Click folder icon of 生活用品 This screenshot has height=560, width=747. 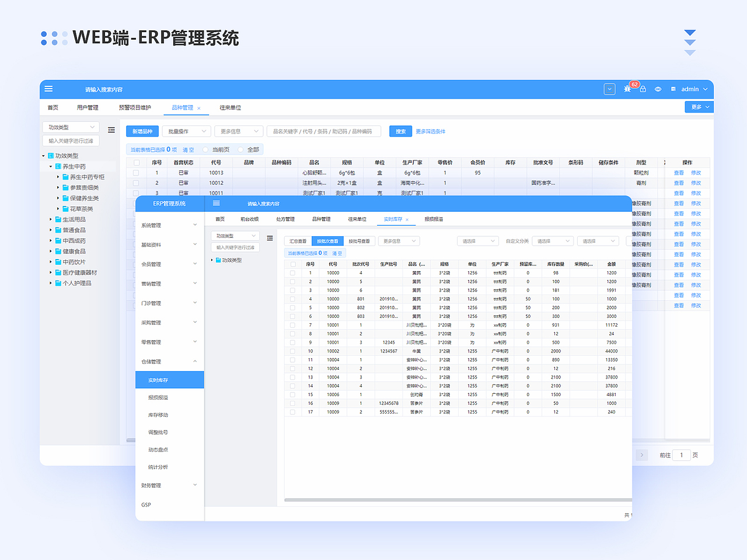[x=58, y=219]
